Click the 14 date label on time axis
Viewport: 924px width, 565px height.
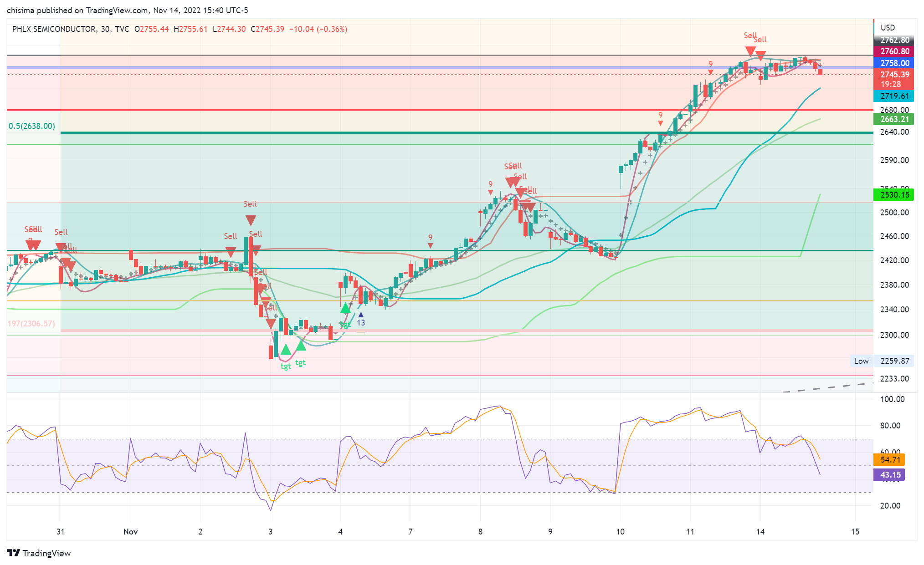pos(760,532)
